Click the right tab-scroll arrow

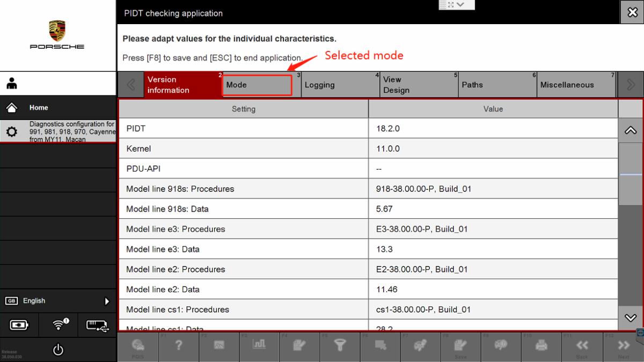point(631,85)
